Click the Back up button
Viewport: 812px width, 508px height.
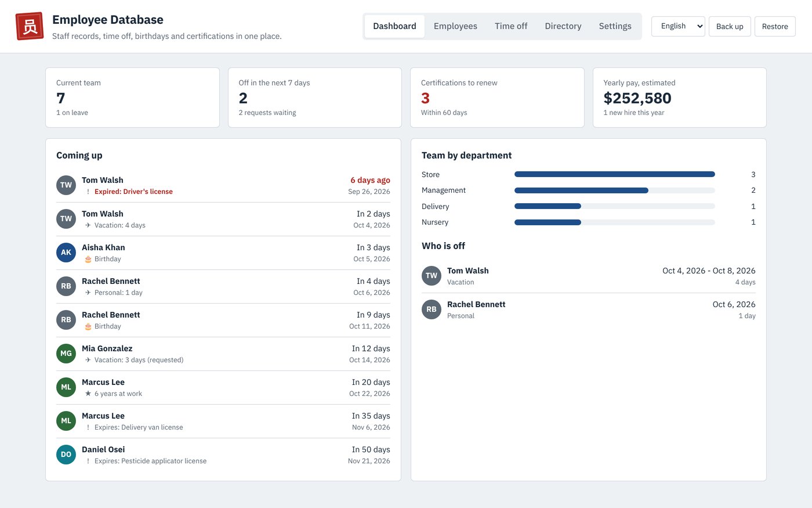[x=730, y=26]
